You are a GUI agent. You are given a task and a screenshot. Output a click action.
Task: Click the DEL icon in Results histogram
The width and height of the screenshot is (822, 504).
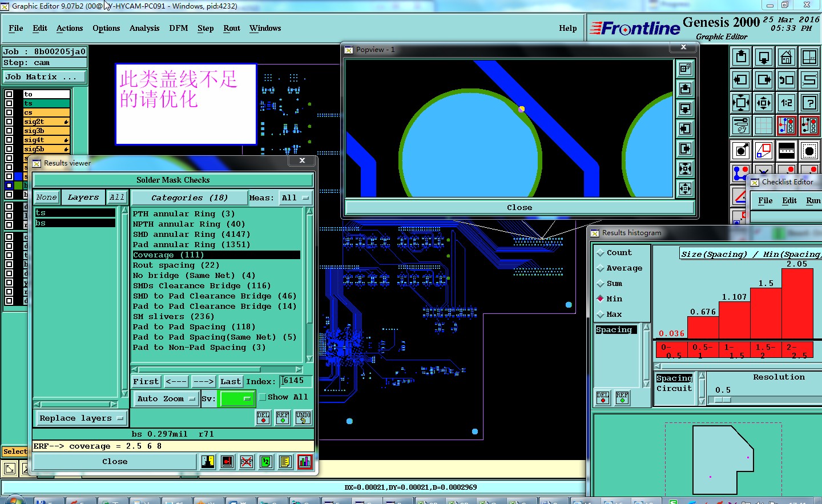point(603,398)
